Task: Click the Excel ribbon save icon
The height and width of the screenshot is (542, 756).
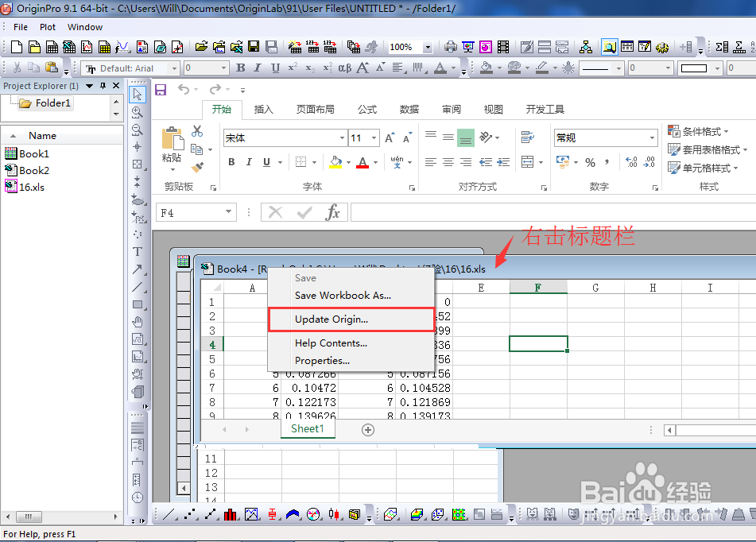Action: tap(161, 90)
